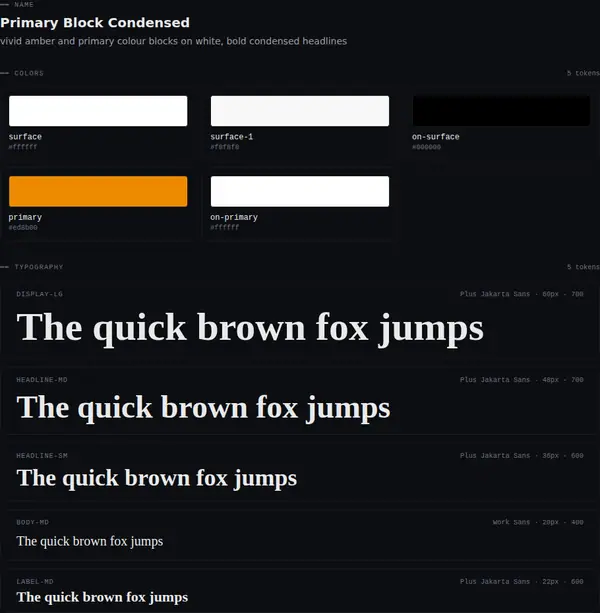Image resolution: width=600 pixels, height=613 pixels.
Task: Click the LABEL-MD sample sentence
Action: pyautogui.click(x=102, y=597)
